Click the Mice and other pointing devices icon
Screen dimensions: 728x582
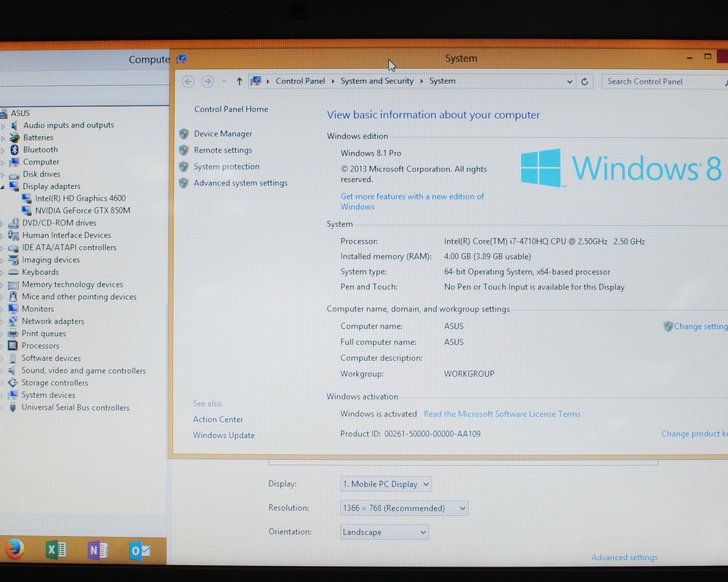[x=13, y=297]
